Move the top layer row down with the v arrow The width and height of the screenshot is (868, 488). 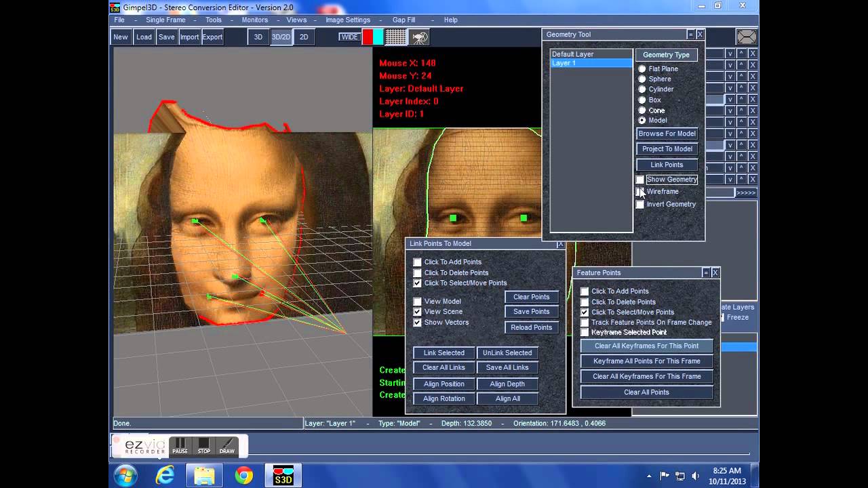[730, 54]
